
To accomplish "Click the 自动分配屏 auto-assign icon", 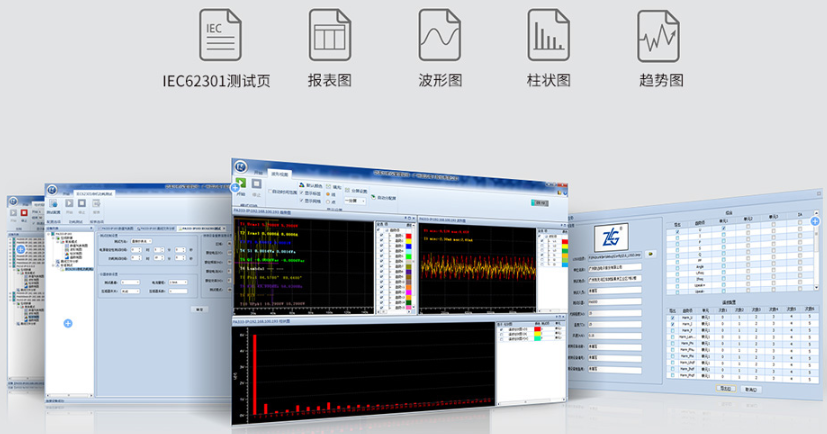I will click(373, 197).
